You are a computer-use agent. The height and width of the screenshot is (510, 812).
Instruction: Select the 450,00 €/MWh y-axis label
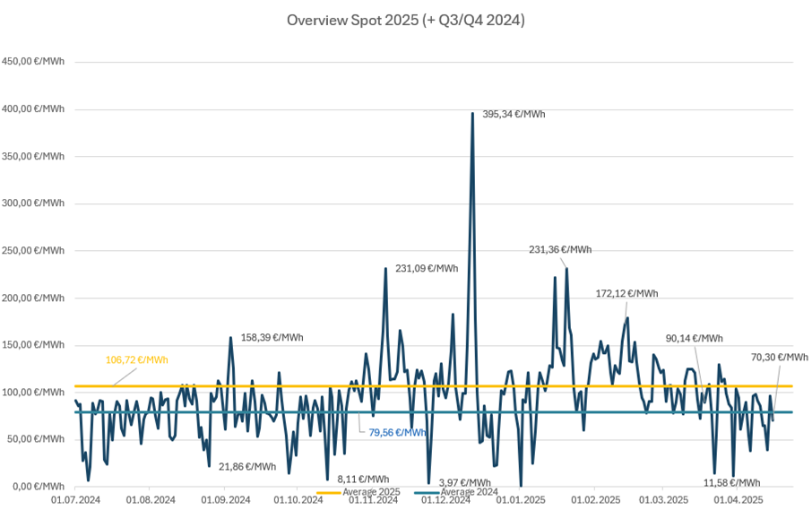point(33,62)
